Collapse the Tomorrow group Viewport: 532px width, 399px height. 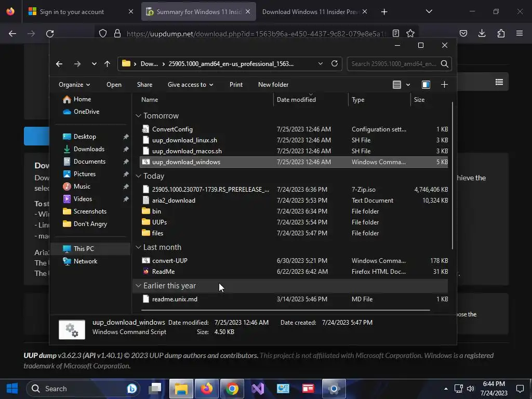click(138, 116)
